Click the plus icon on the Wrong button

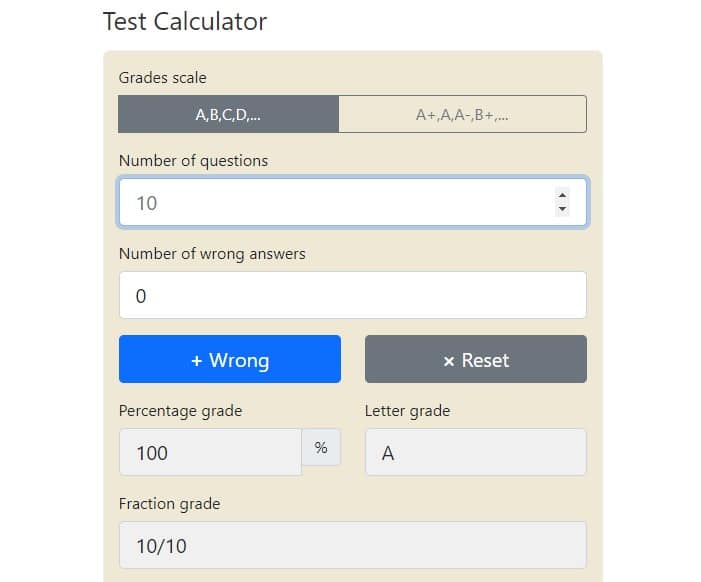pyautogui.click(x=197, y=361)
